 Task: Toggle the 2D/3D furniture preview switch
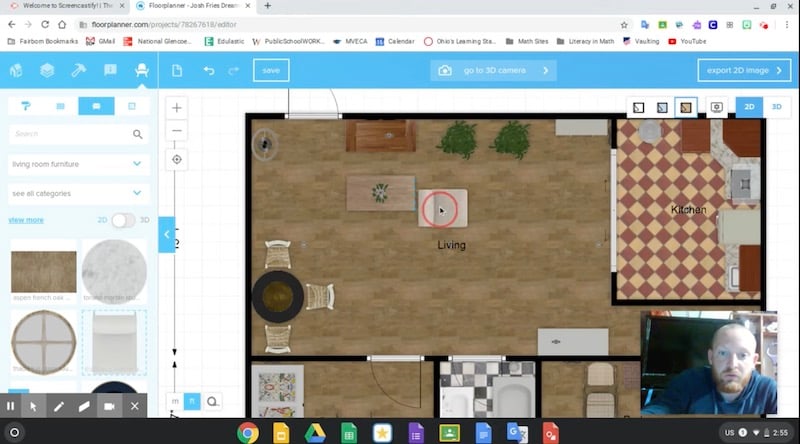(123, 220)
